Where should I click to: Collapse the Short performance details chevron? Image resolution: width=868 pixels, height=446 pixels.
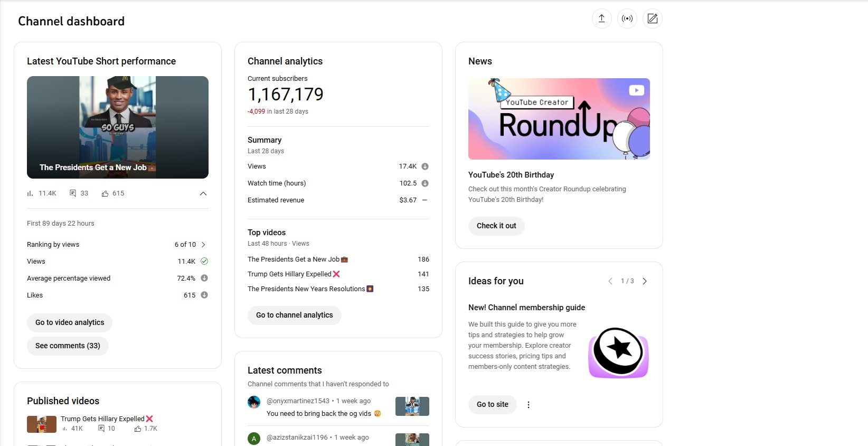(203, 193)
